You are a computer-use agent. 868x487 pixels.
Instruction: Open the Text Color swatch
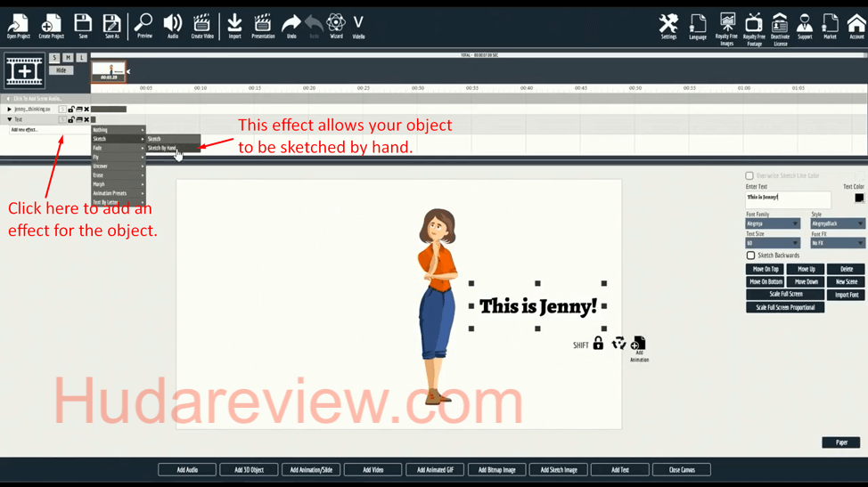[859, 198]
